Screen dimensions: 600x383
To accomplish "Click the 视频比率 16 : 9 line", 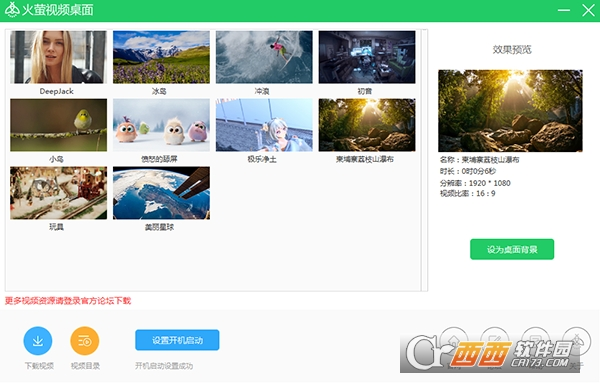I will [x=468, y=194].
